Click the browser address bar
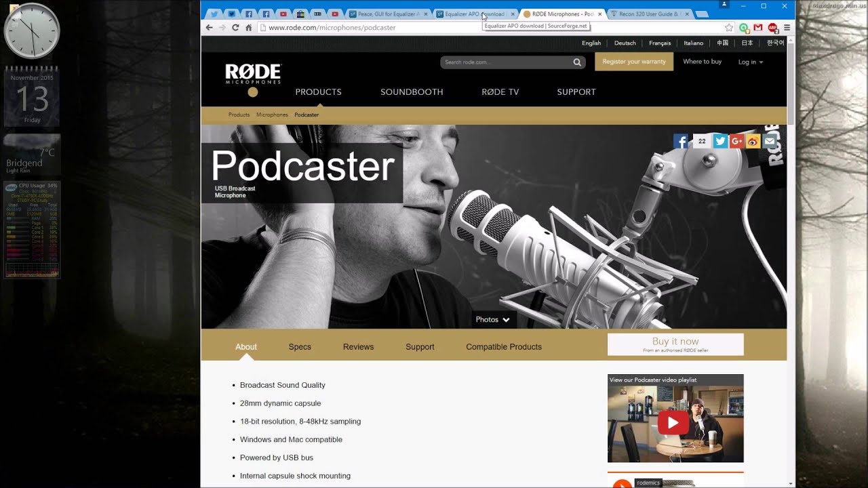The height and width of the screenshot is (488, 868). 492,28
